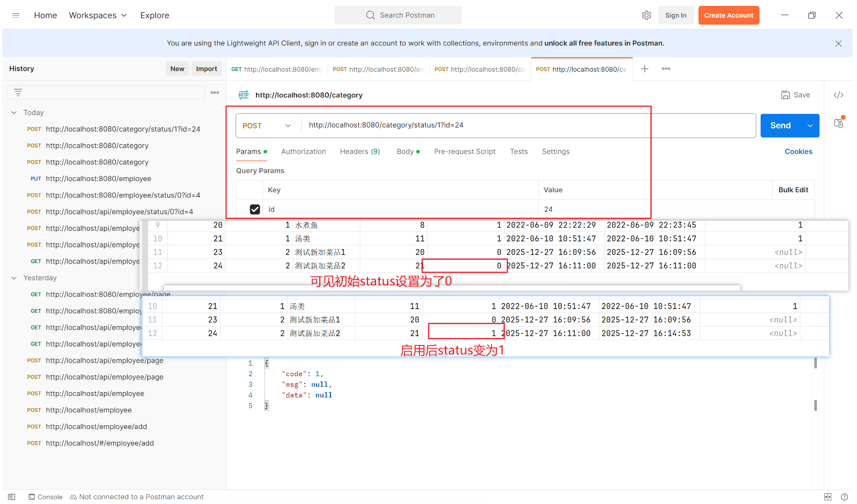This screenshot has width=857, height=504.
Task: Open the hamburger menu icon
Action: 16,16
